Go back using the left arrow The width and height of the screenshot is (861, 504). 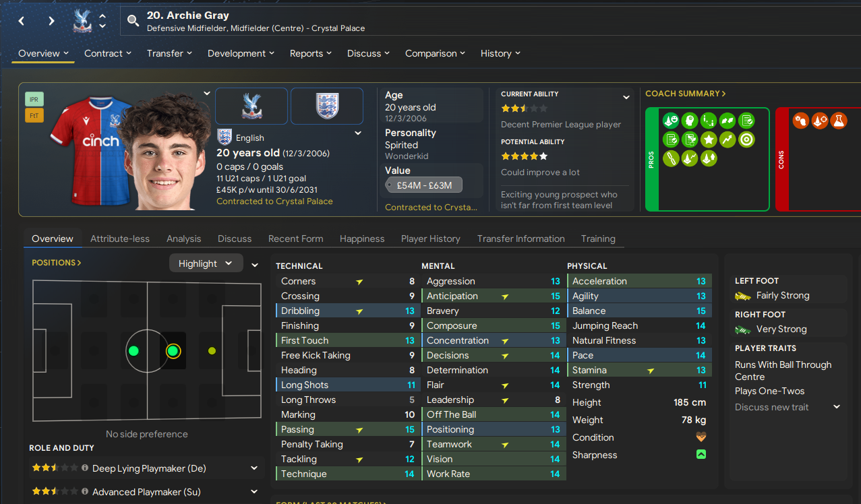click(22, 21)
